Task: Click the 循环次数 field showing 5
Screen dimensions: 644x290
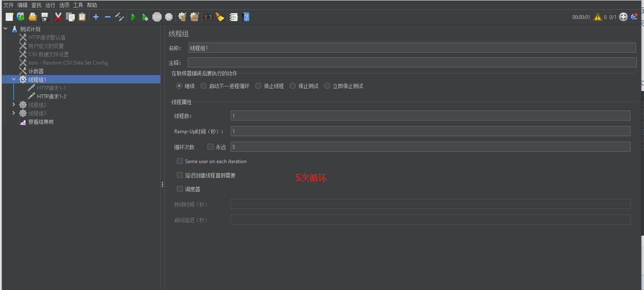Action: [x=431, y=147]
